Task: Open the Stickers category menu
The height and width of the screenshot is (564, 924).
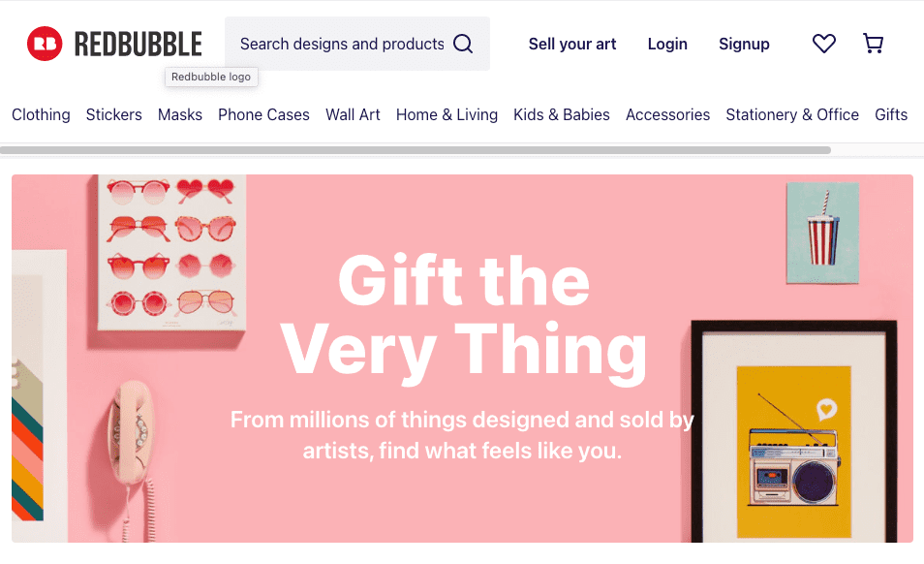Action: (x=114, y=114)
